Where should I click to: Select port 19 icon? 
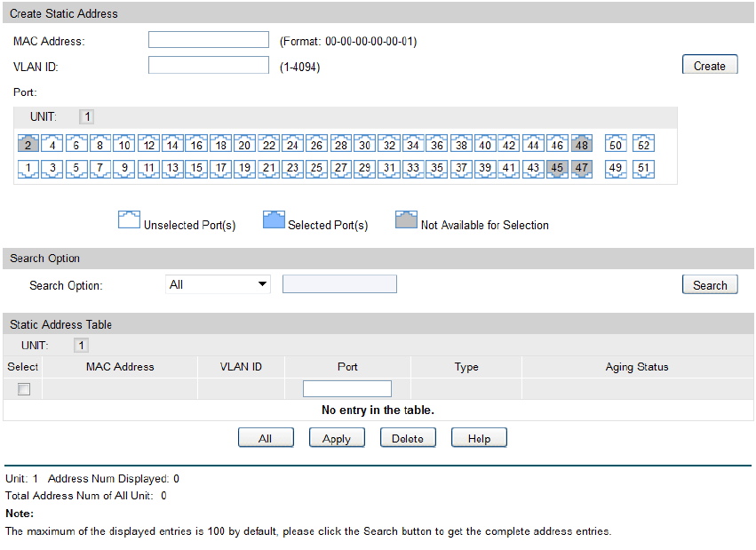point(244,169)
